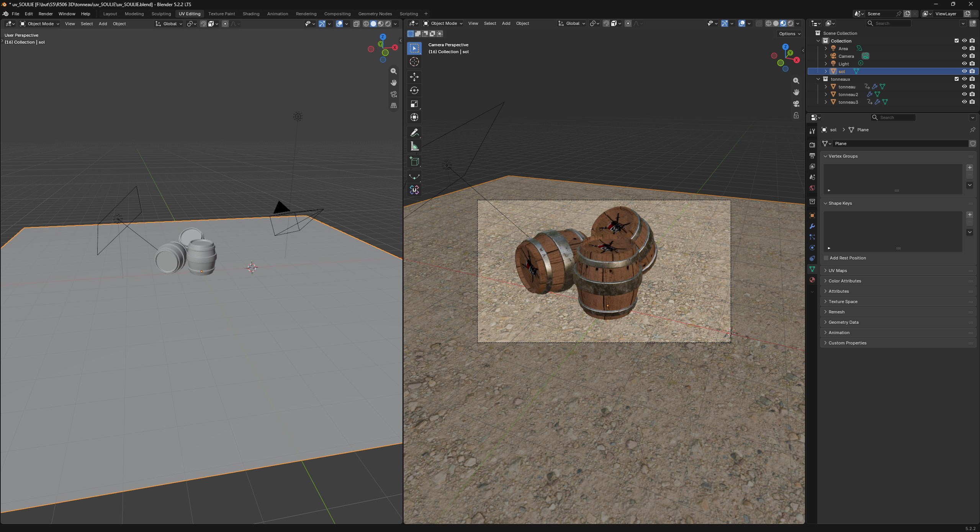The width and height of the screenshot is (980, 532).
Task: Open the Physics properties tab
Action: click(x=812, y=248)
